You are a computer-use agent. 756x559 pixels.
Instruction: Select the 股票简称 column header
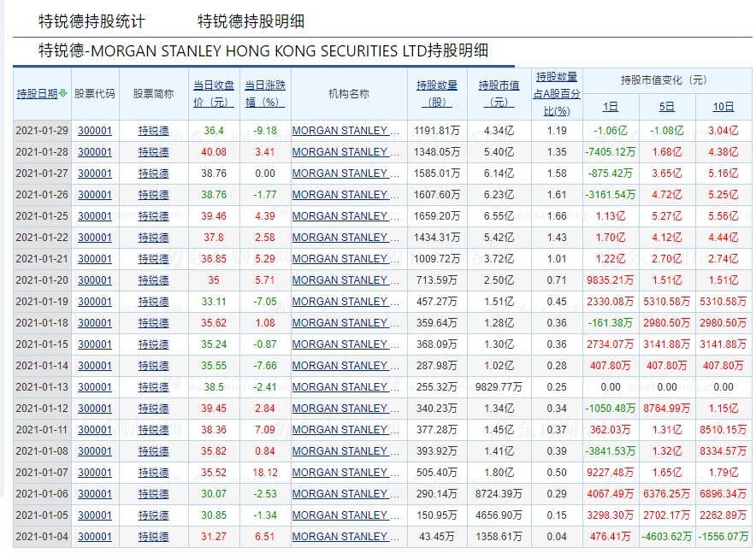coord(153,93)
